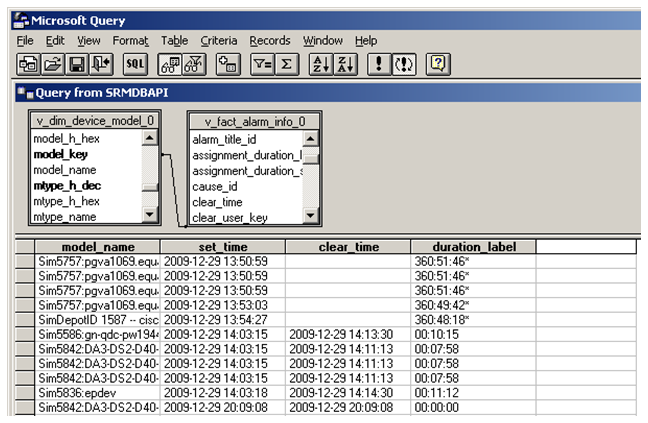This screenshot has width=648, height=423.
Task: Click the Sim5586:gn-qdc-pw194 model_name cell
Action: tap(98, 334)
